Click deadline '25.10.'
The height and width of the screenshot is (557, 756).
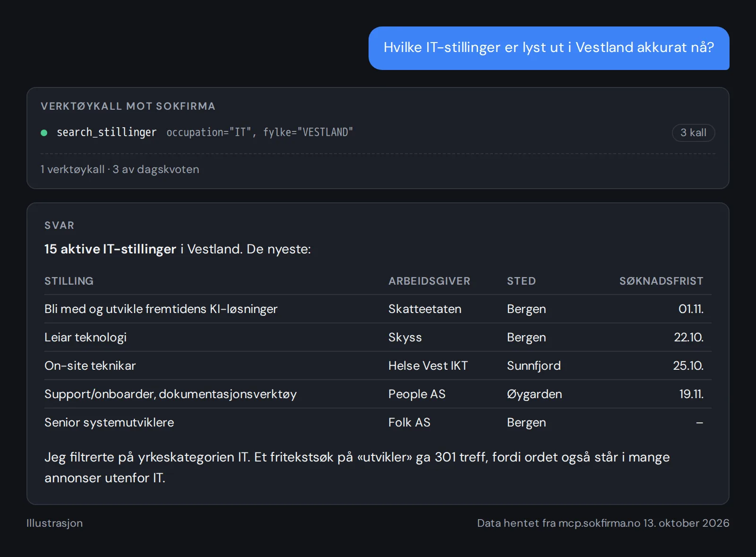(x=688, y=366)
